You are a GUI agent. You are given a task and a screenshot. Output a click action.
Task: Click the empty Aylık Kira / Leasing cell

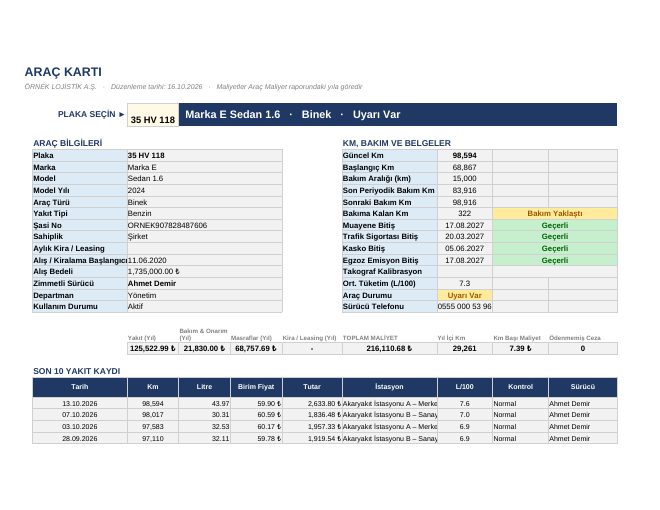(x=205, y=248)
